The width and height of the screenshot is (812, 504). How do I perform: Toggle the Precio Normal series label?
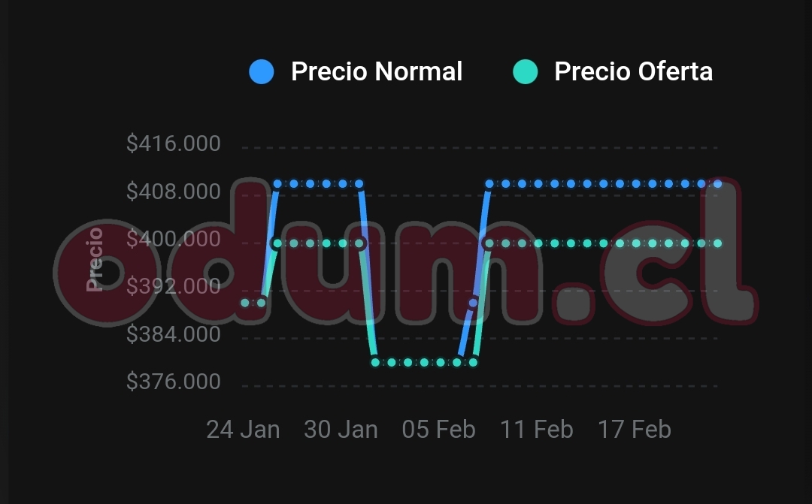click(377, 72)
